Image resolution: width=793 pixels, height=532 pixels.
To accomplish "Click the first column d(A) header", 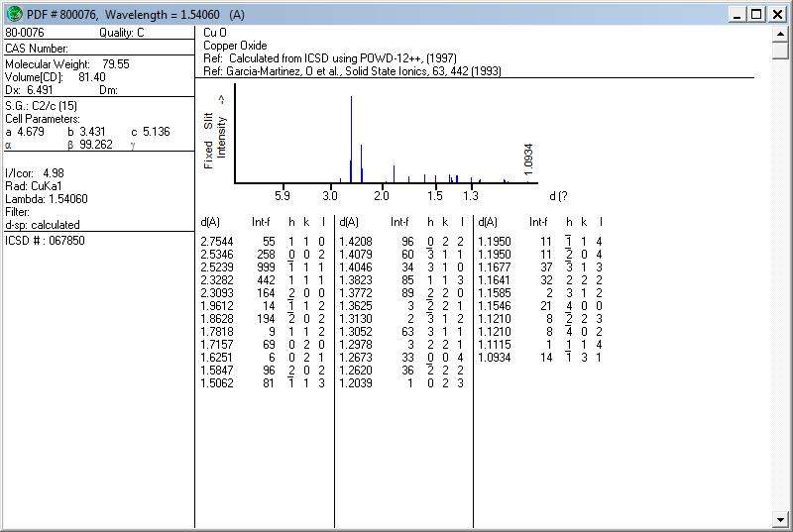I will pos(210,222).
